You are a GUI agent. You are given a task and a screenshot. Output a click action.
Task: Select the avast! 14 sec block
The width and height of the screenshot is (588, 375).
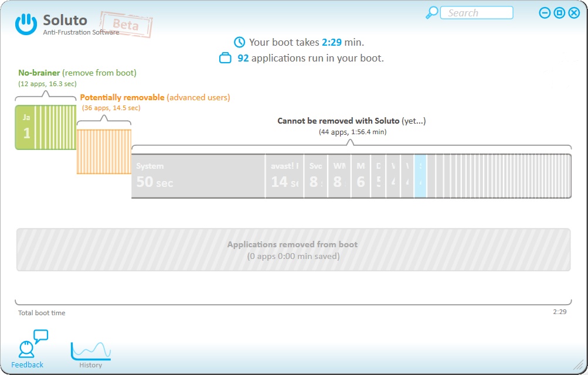coord(284,176)
